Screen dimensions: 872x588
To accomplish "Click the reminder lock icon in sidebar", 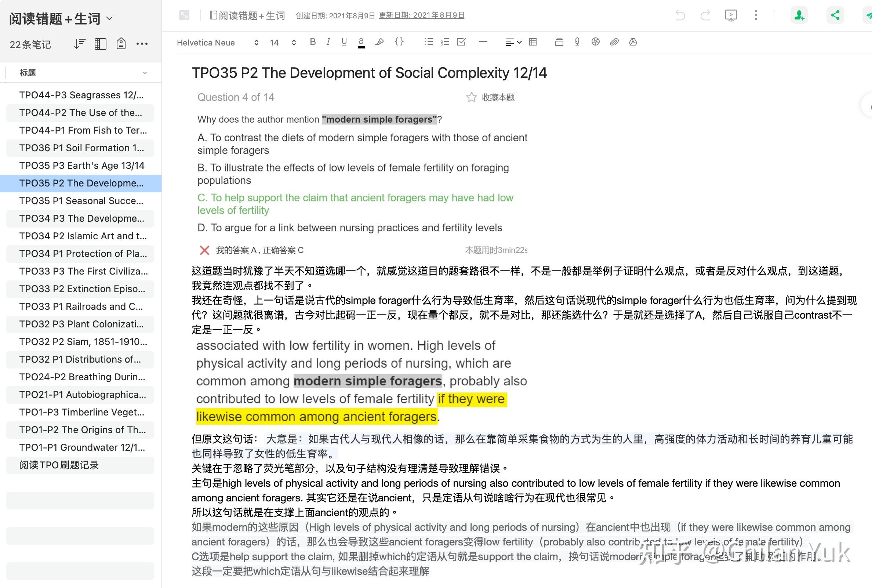I will pos(121,44).
